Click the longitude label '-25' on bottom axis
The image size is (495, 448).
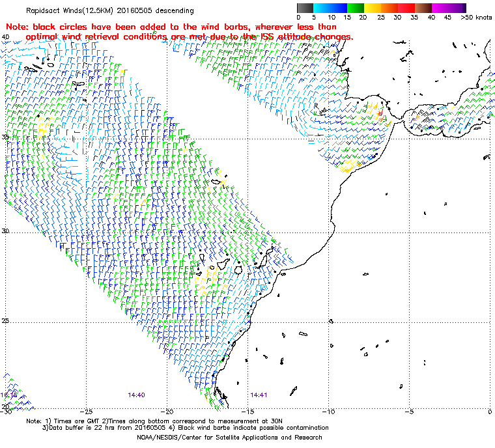pyautogui.click(x=86, y=412)
